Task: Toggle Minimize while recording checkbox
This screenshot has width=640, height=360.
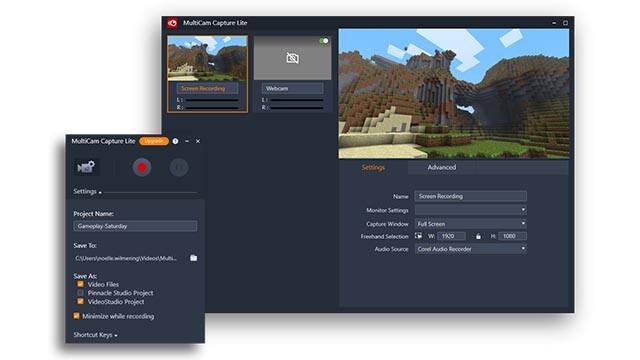Action: (76, 316)
